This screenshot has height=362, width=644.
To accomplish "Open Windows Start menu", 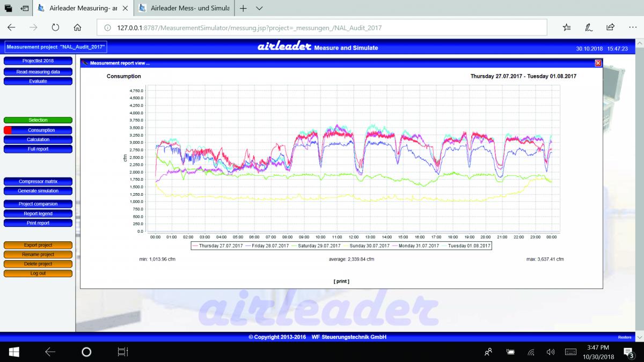I will 14,352.
